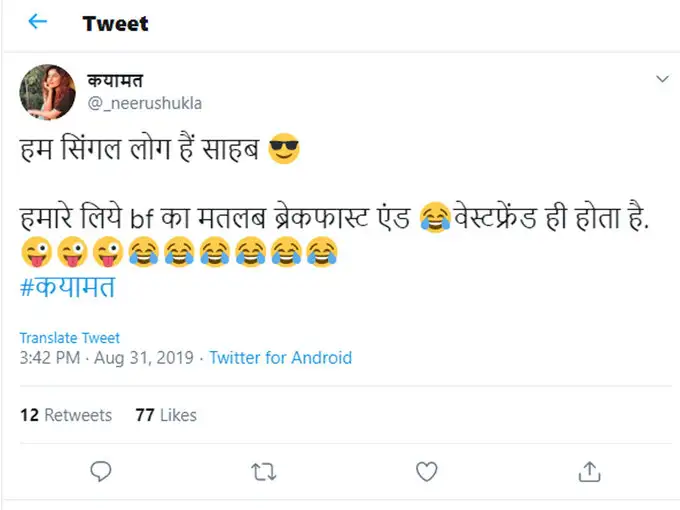Click the Tweet header title
The width and height of the screenshot is (680, 510).
pyautogui.click(x=116, y=23)
